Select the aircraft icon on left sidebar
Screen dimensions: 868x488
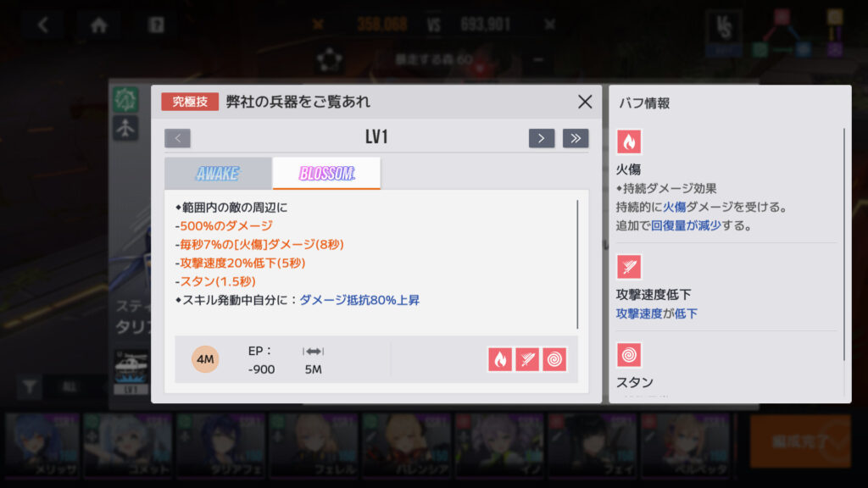tap(125, 129)
